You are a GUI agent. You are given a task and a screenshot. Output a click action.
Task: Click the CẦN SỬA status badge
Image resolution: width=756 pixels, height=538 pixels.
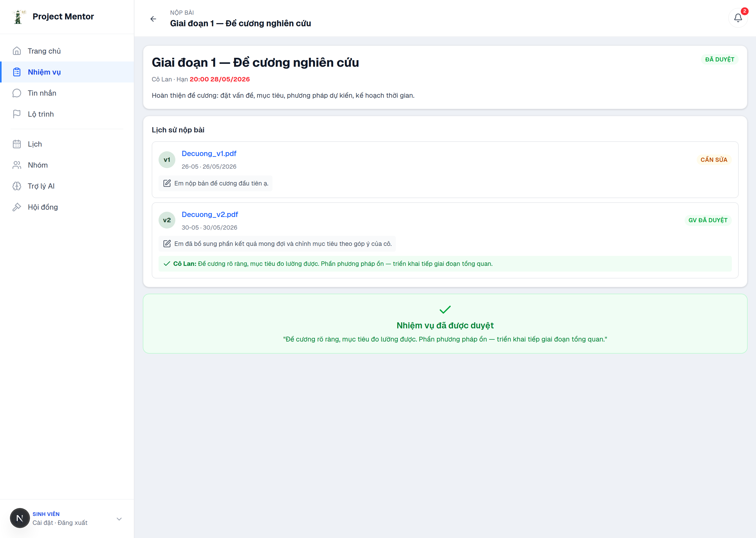pos(714,160)
